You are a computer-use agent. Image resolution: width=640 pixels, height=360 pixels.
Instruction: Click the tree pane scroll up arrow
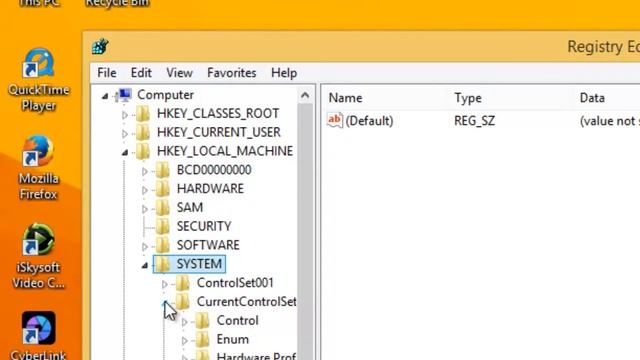click(305, 96)
